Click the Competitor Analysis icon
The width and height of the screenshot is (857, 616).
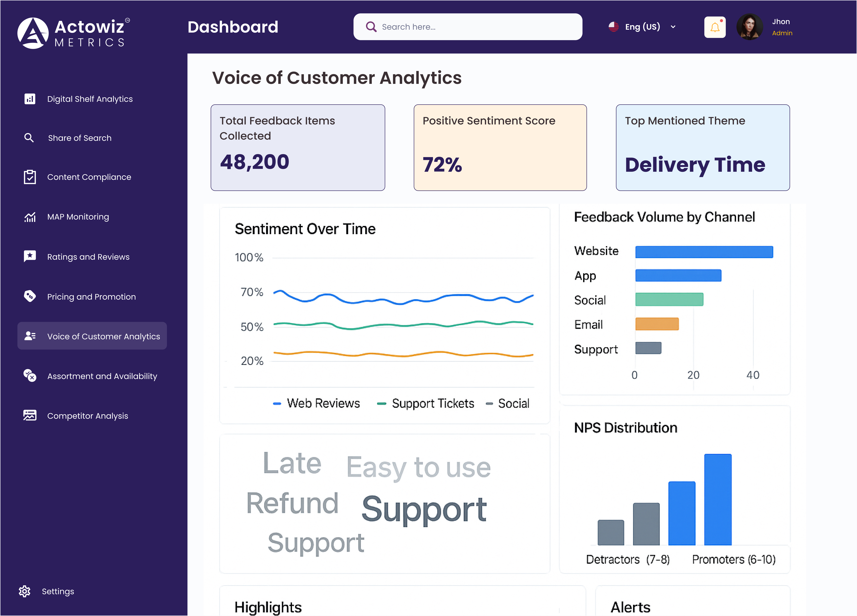(30, 415)
